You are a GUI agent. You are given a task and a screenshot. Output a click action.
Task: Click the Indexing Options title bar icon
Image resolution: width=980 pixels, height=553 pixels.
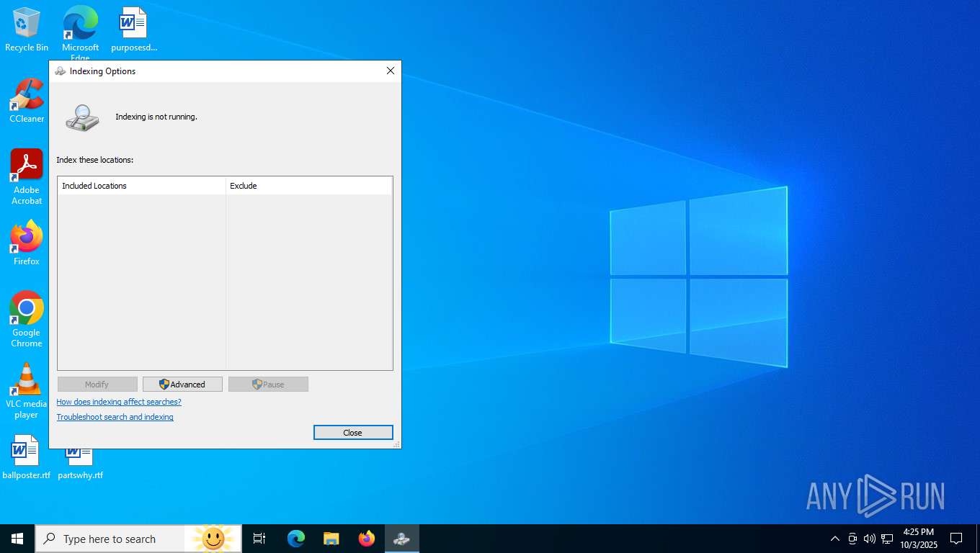61,71
